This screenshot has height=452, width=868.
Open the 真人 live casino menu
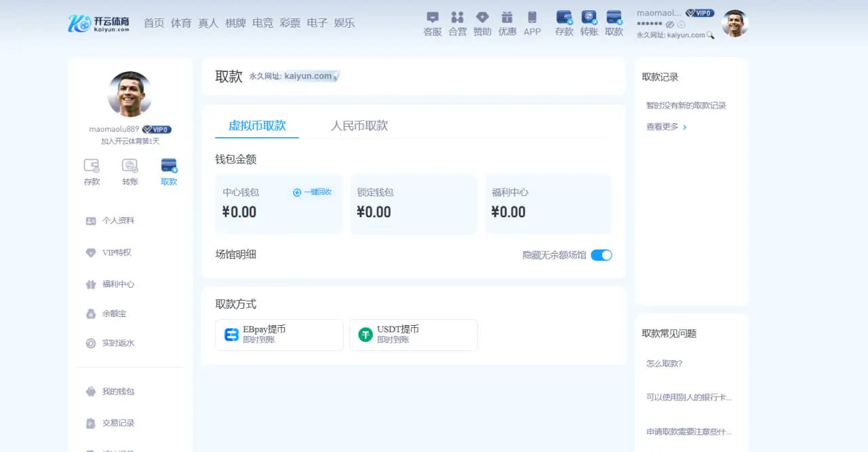[x=208, y=23]
